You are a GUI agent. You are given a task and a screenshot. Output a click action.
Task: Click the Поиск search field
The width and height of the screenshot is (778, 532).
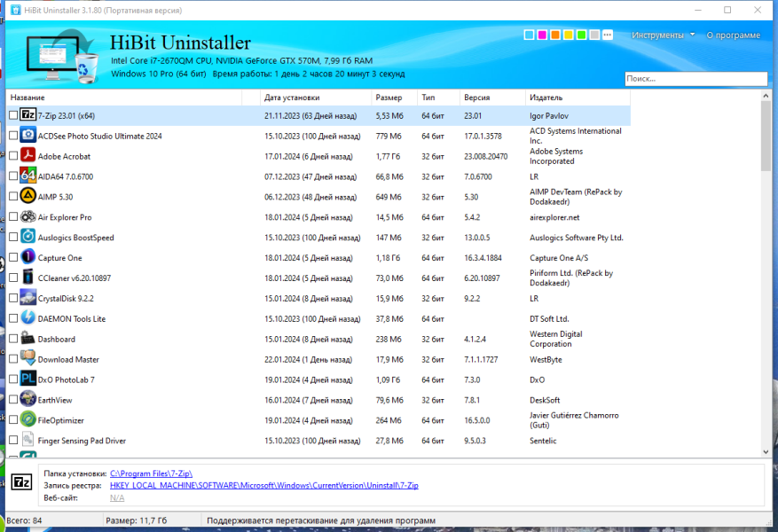695,78
